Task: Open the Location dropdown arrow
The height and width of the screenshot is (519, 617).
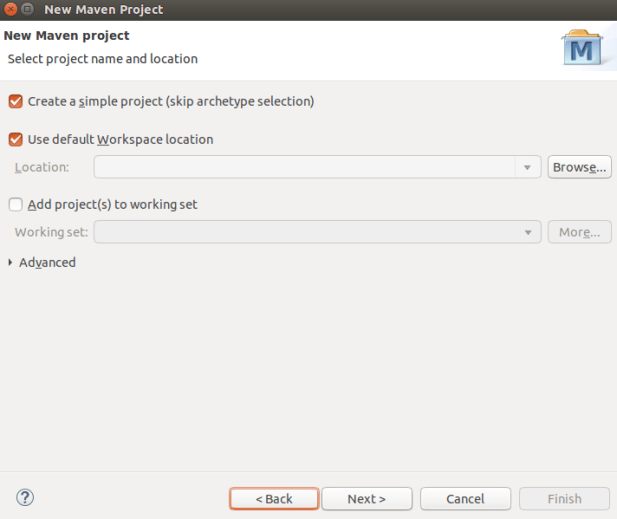Action: coord(528,167)
